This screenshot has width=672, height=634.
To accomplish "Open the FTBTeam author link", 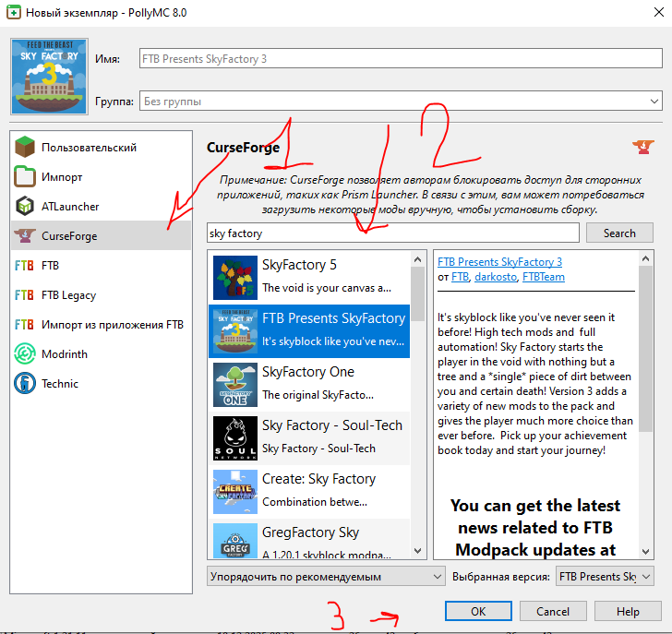I will [544, 277].
